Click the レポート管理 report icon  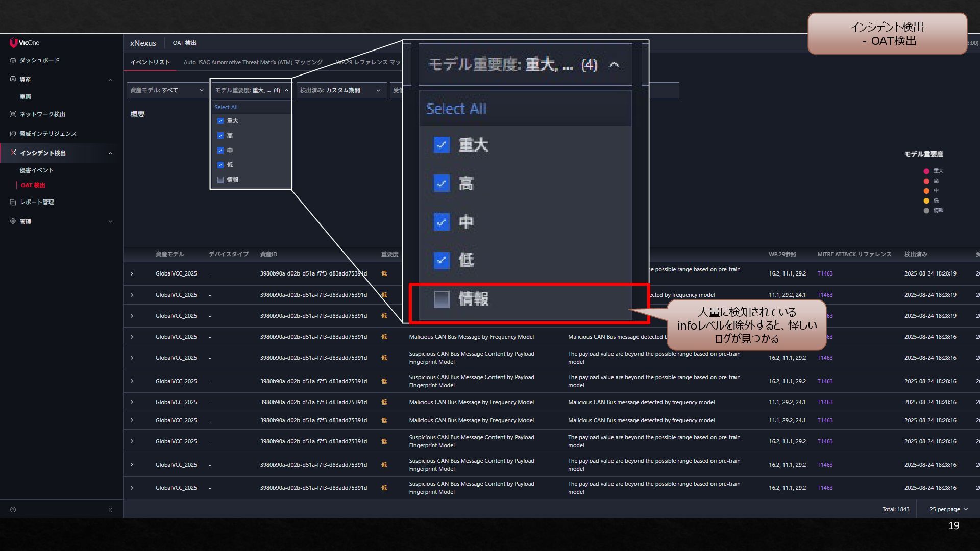tap(13, 202)
